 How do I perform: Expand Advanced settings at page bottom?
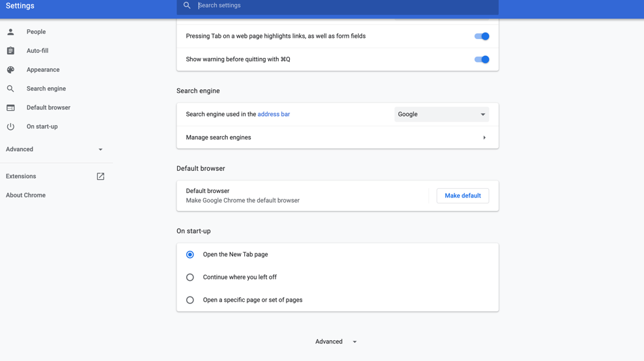click(x=336, y=341)
